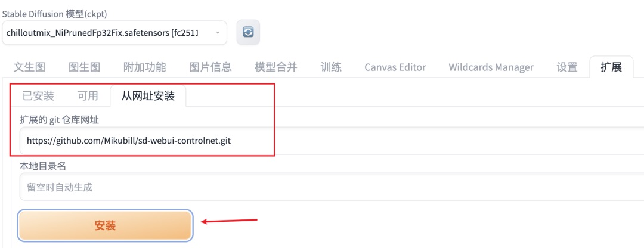Switch to the 文生图 tab

point(30,67)
